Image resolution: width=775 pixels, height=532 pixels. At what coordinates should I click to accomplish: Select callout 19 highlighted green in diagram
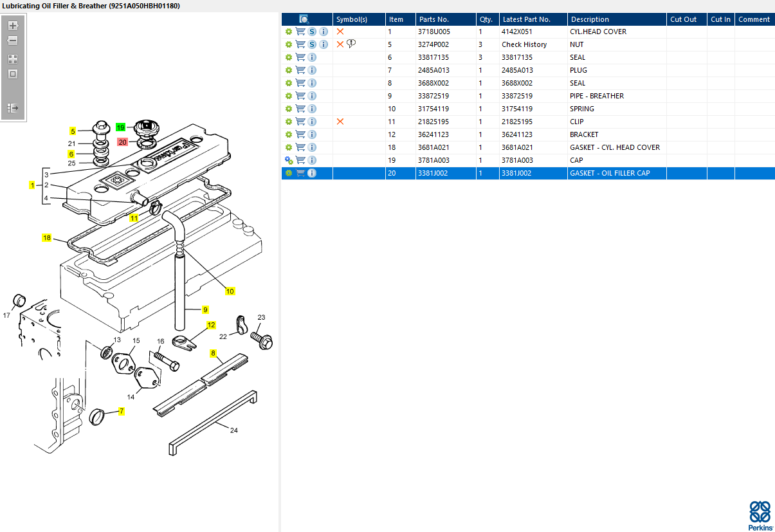tap(121, 127)
